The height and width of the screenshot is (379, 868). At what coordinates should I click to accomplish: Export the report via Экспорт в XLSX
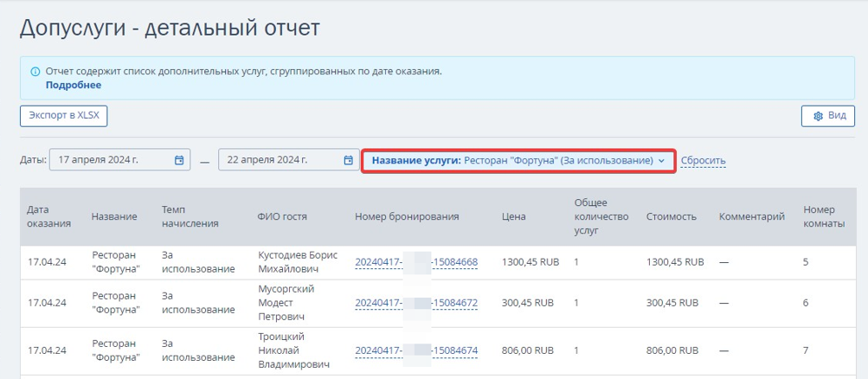pyautogui.click(x=64, y=116)
